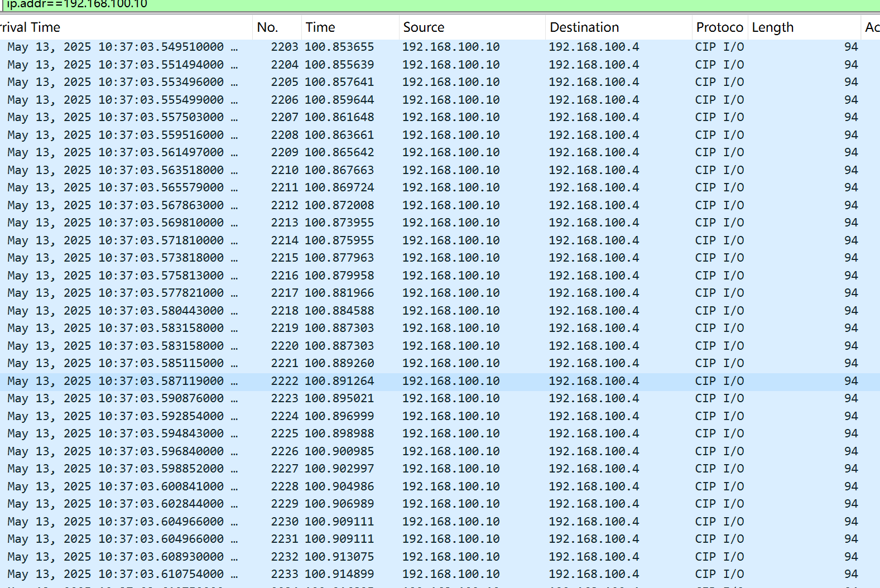The image size is (880, 588).
Task: Select packet 2220 with time 100.887303
Action: pyautogui.click(x=339, y=346)
